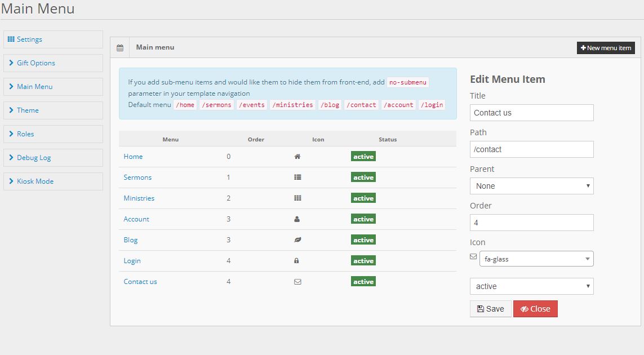644x355 pixels.
Task: Click the grid icon in Ministries row
Action: [x=297, y=198]
